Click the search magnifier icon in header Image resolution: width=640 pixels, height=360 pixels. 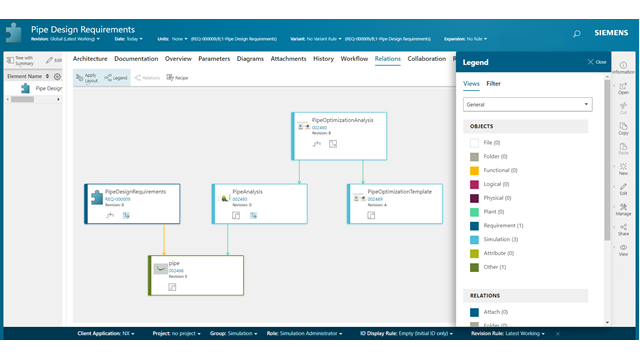pyautogui.click(x=576, y=33)
